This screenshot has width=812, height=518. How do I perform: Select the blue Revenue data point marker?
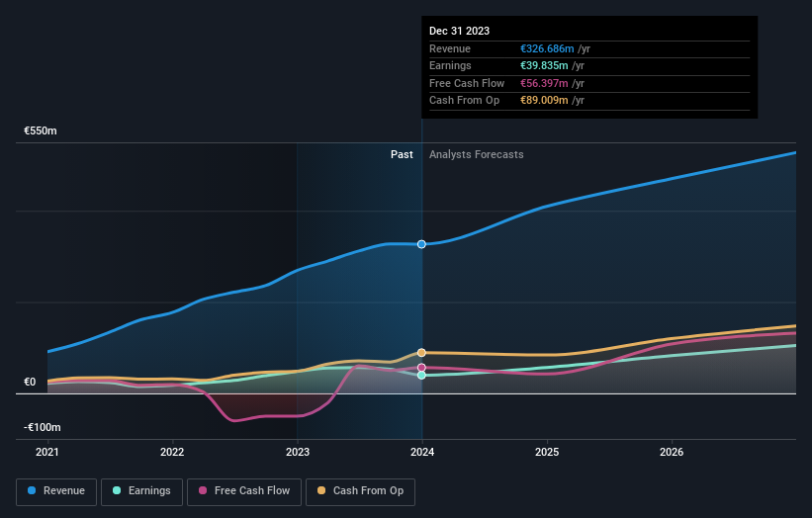click(421, 244)
